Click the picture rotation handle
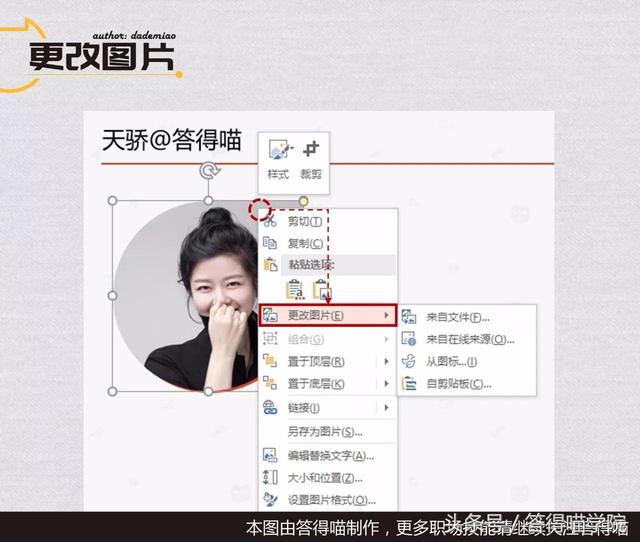The height and width of the screenshot is (542, 640). [x=209, y=171]
